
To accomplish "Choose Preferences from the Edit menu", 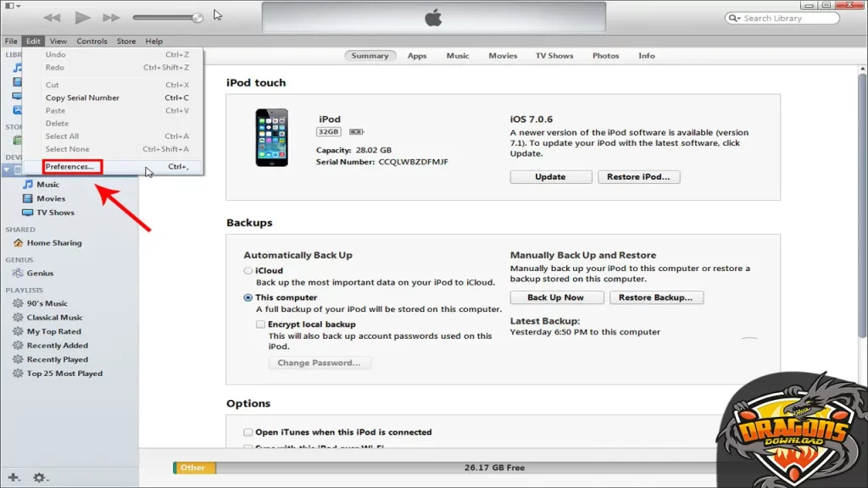I will click(70, 166).
